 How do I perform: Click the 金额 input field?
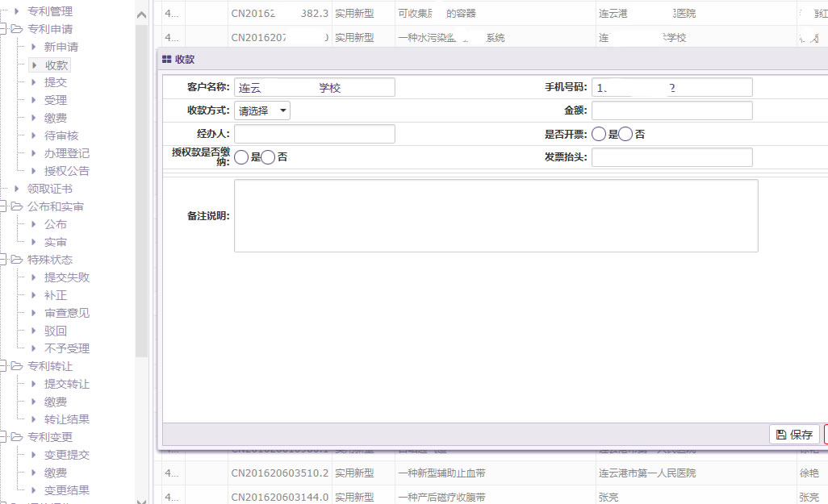tap(671, 110)
